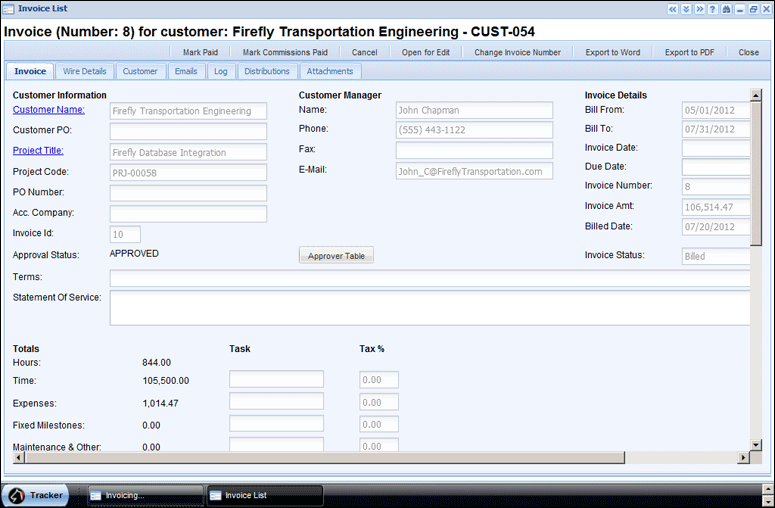Image resolution: width=775 pixels, height=508 pixels.
Task: Click the Hours total 844.00
Action: coord(157,363)
